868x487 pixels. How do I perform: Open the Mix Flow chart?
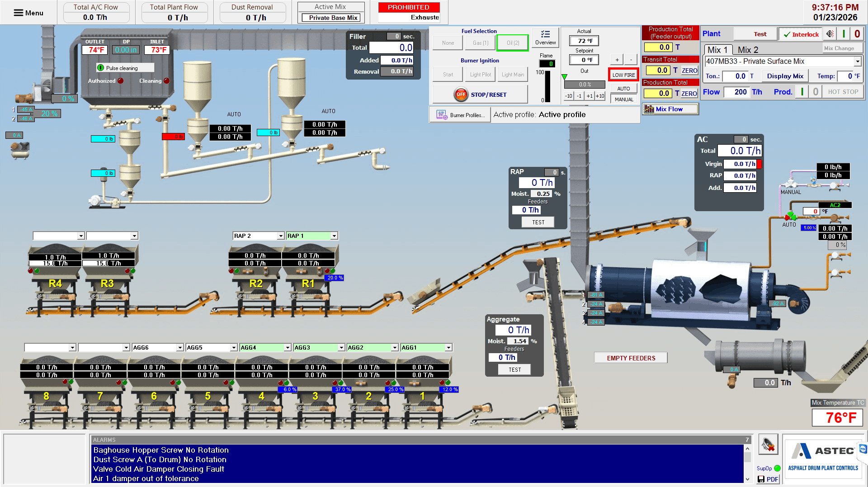pos(670,109)
